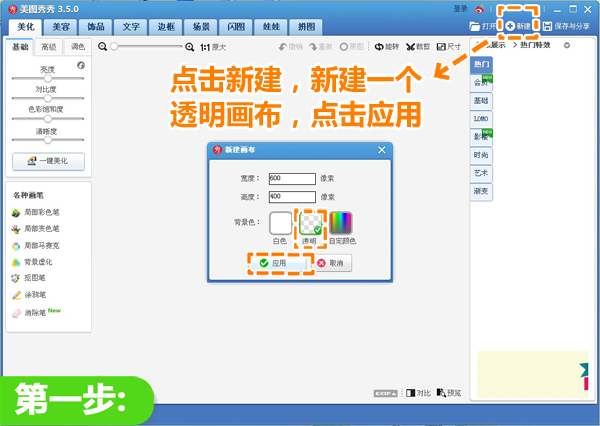Select 透明 transparent background option
Image resolution: width=600 pixels, height=426 pixels.
pyautogui.click(x=311, y=224)
